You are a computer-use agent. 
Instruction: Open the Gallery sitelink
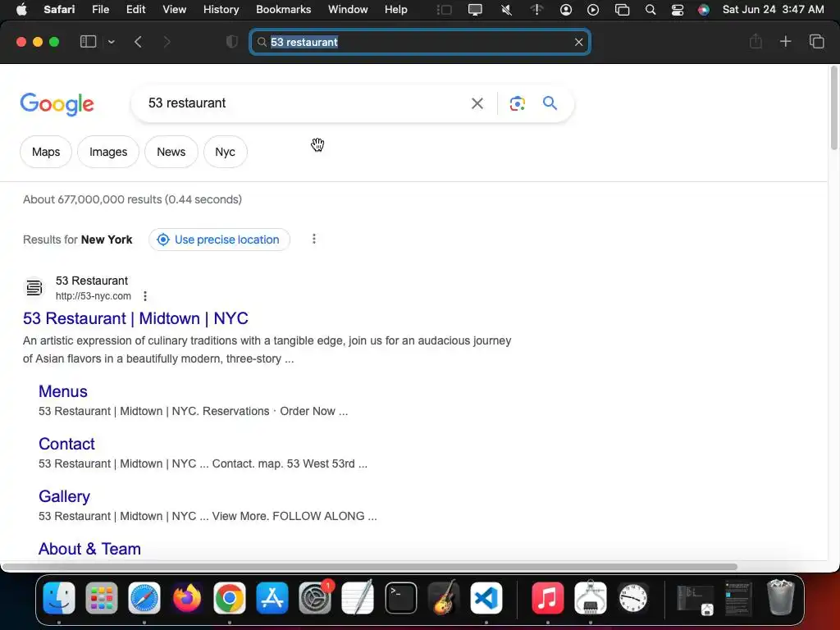(64, 496)
